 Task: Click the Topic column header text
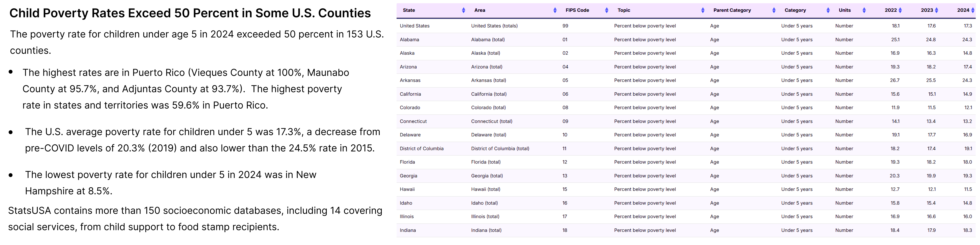pos(624,10)
